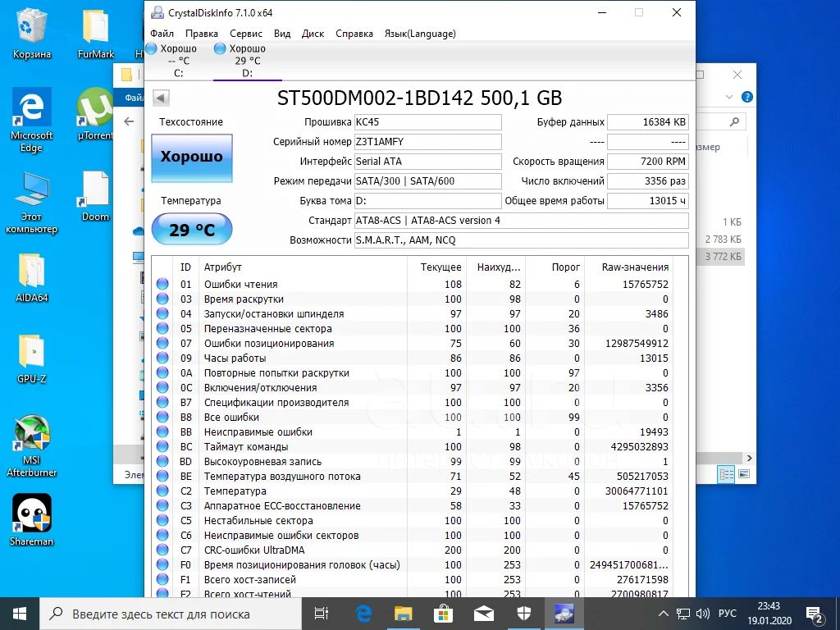Click the Атрибут column header
Viewport: 840px width, 630px height.
pos(223,267)
